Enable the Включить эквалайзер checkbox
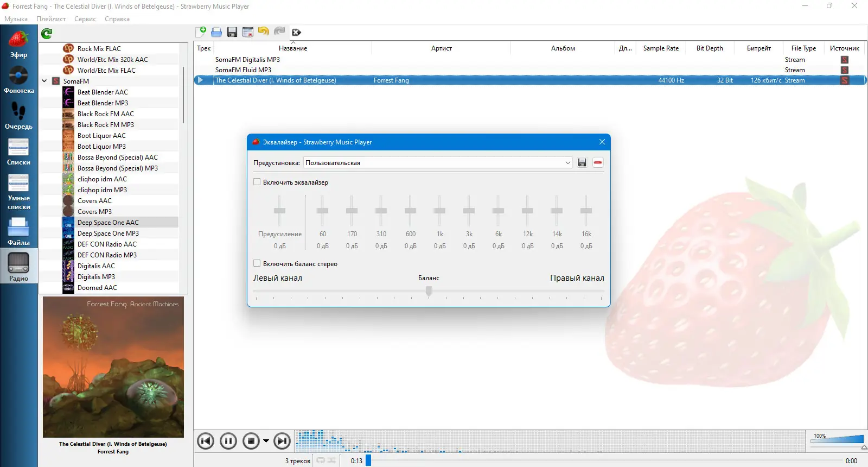Image resolution: width=868 pixels, height=467 pixels. 257,182
